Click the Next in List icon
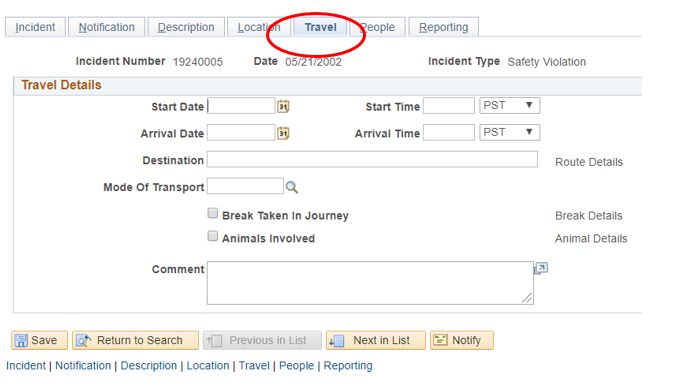 click(337, 341)
